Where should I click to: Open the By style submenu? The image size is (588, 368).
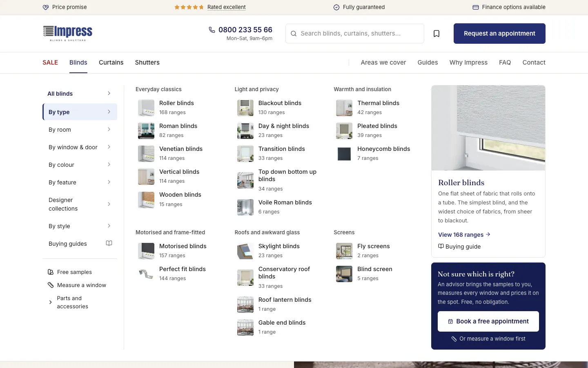tap(80, 226)
